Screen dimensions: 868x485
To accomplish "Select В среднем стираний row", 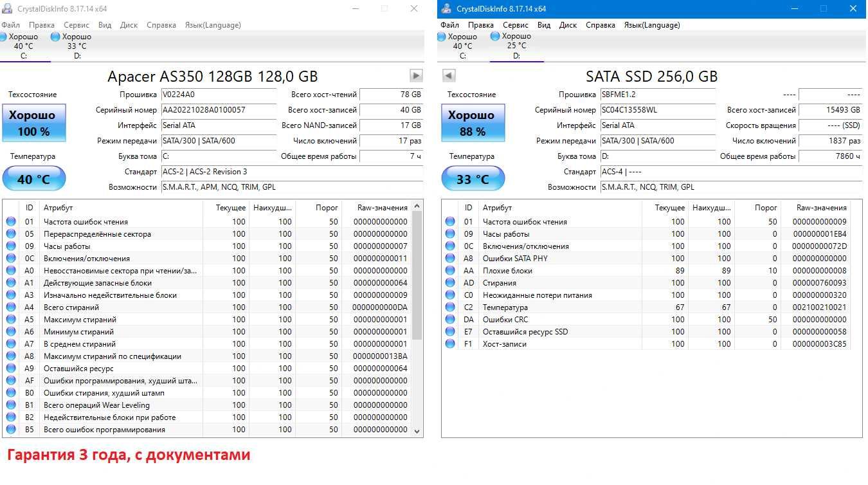I will tap(207, 344).
